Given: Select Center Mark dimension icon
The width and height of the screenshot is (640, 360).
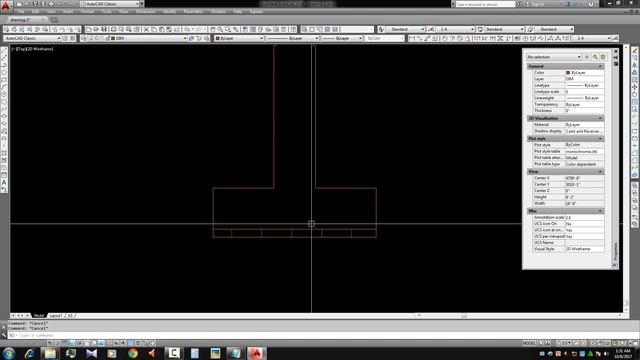Looking at the screenshot, I should click(526, 38).
